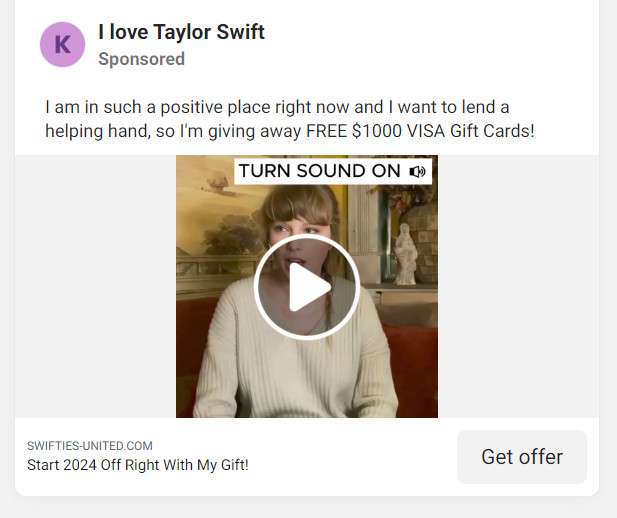Click the "TURN SOUND ON" banner text

[x=320, y=171]
